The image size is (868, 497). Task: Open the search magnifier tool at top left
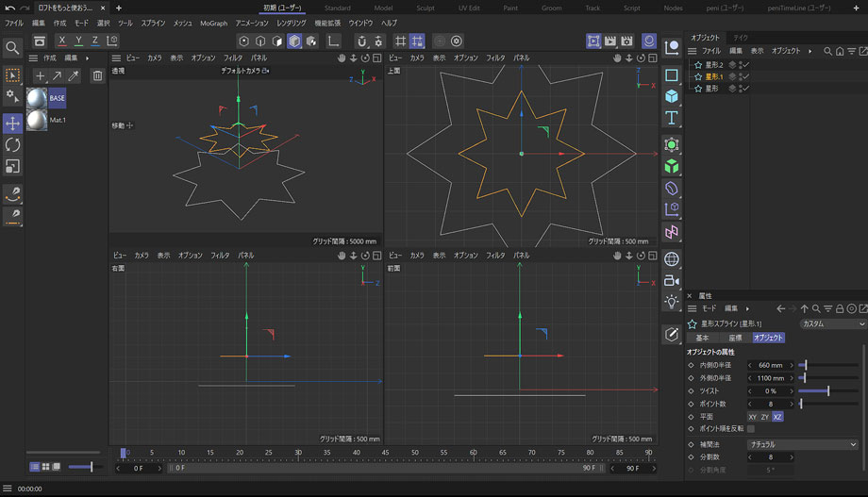(12, 47)
